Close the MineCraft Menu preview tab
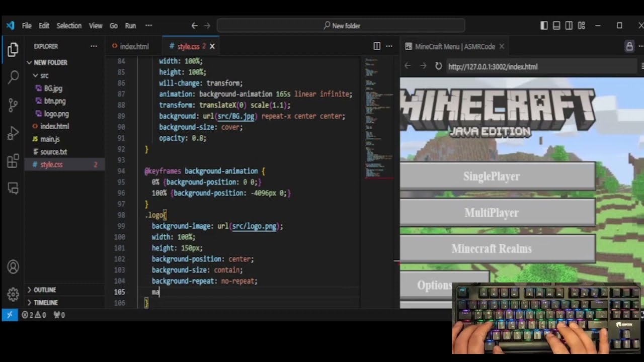Image resolution: width=644 pixels, height=362 pixels. tap(502, 46)
